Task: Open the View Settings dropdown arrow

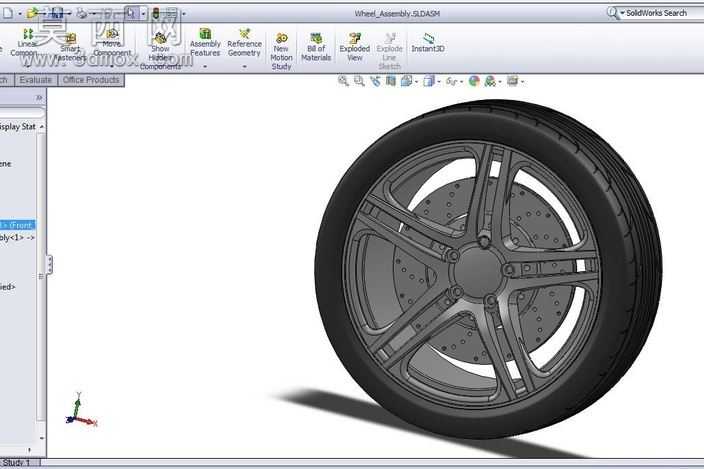Action: [x=523, y=82]
